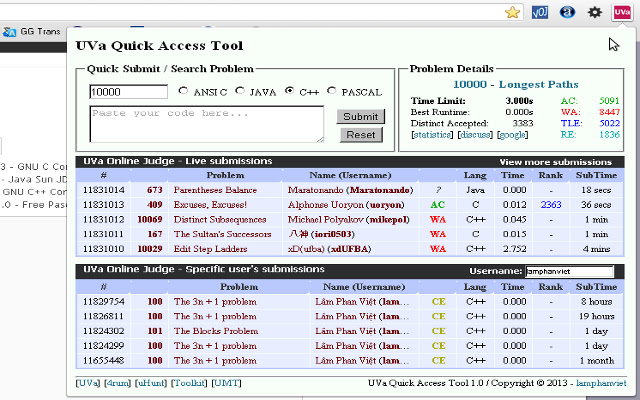Screen dimensions: 640x400
Task: Open problem 'Edit Step Ladders' link
Action: click(x=210, y=249)
